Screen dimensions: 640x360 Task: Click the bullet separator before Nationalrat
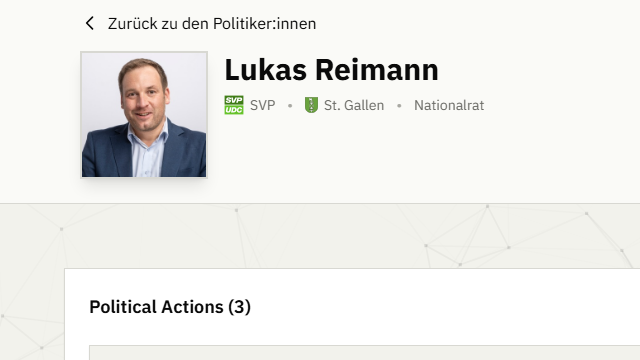[x=399, y=105]
